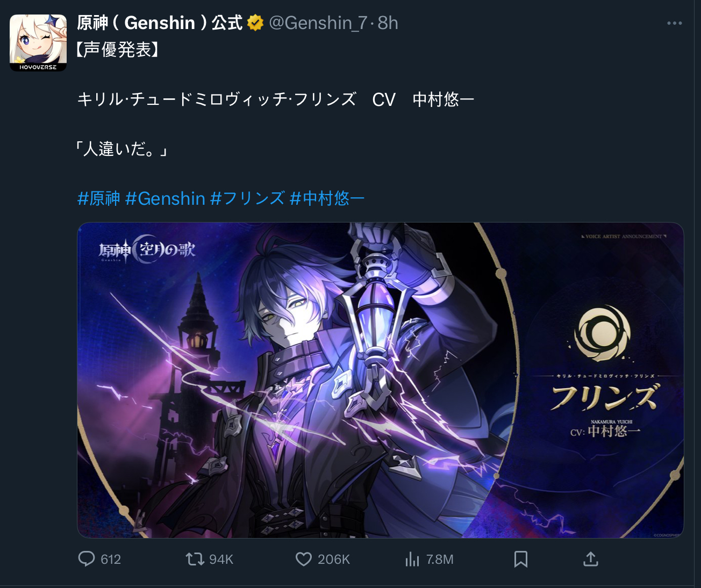Open the #フリンズ hashtag

(x=247, y=198)
